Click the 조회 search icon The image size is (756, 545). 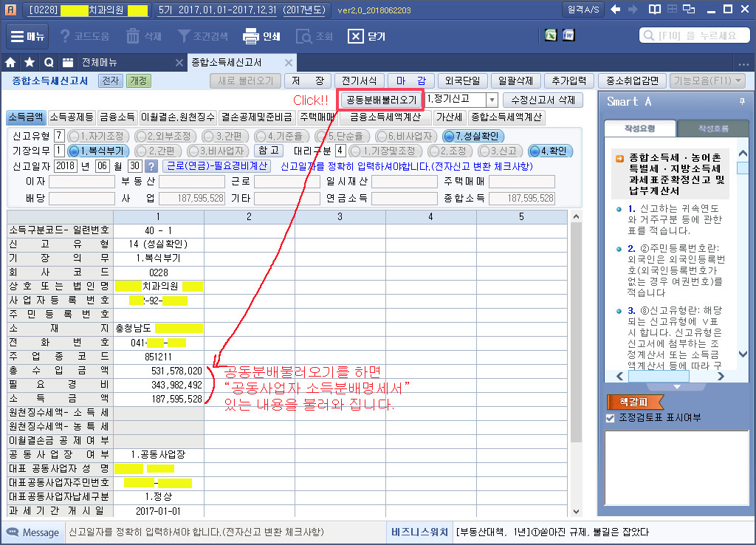303,36
